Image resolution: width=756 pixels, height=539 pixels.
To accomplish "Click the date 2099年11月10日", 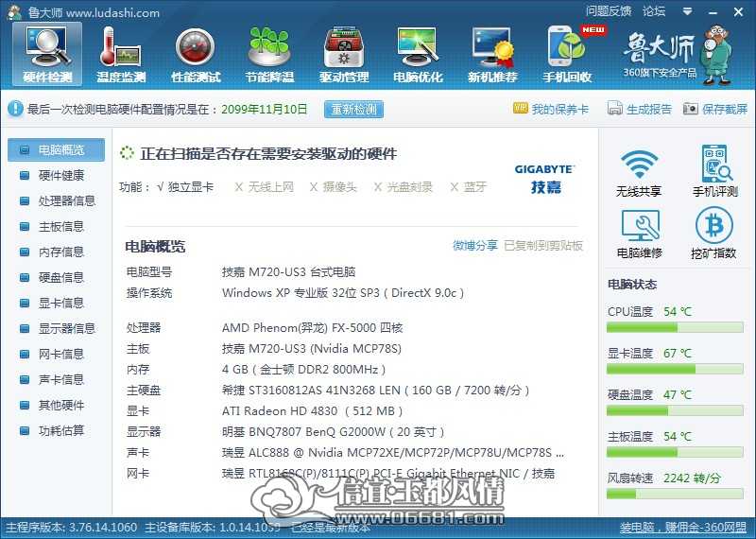I will 265,109.
